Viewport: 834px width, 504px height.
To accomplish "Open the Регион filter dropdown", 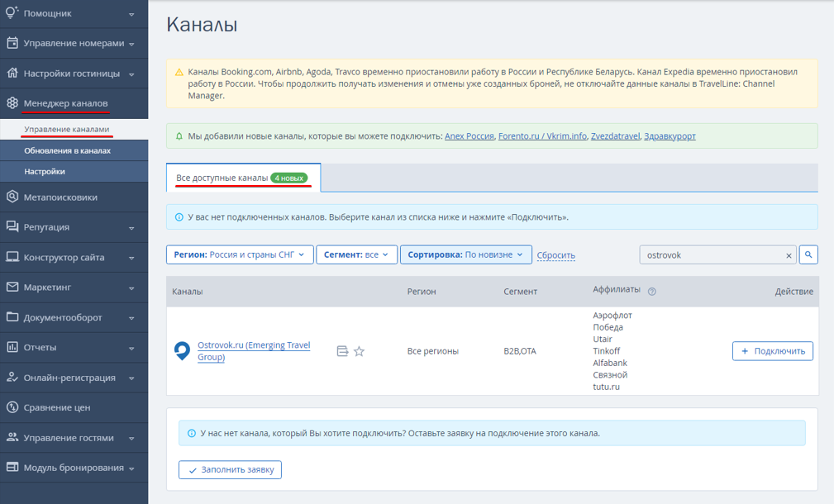I will (240, 254).
